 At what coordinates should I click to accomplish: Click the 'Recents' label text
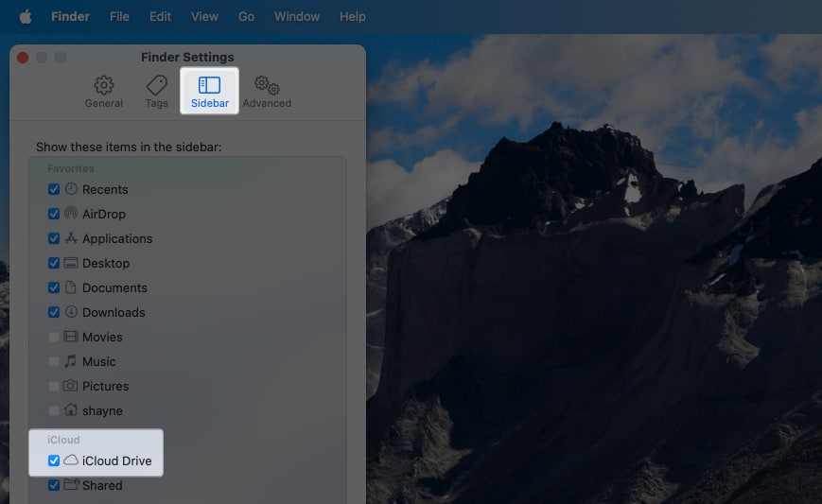click(x=105, y=190)
